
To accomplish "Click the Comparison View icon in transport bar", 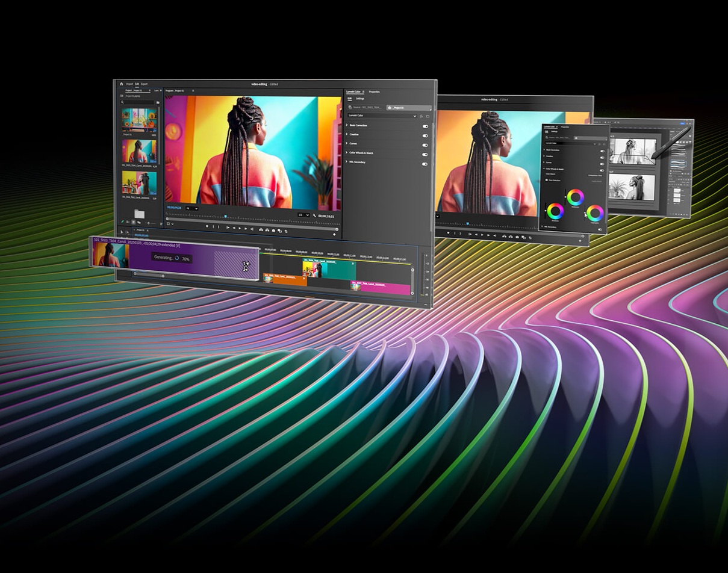I will [x=279, y=231].
